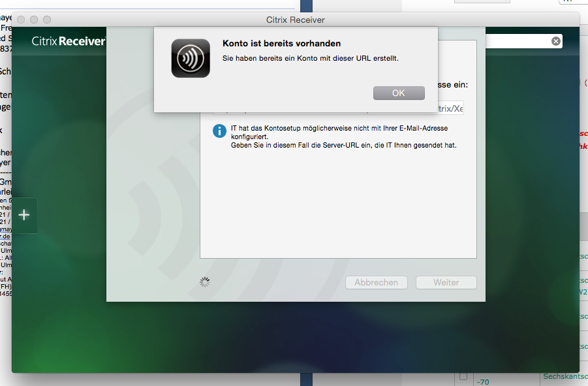Click the Citrix Receiver alert app icon
This screenshot has width=588, height=386.
[191, 58]
